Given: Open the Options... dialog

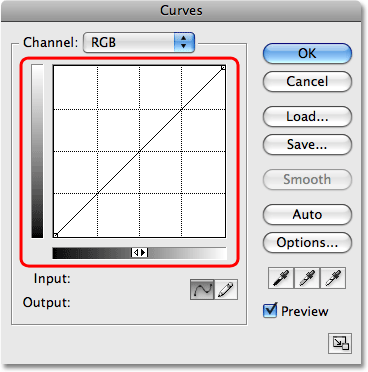Looking at the screenshot, I should click(307, 242).
